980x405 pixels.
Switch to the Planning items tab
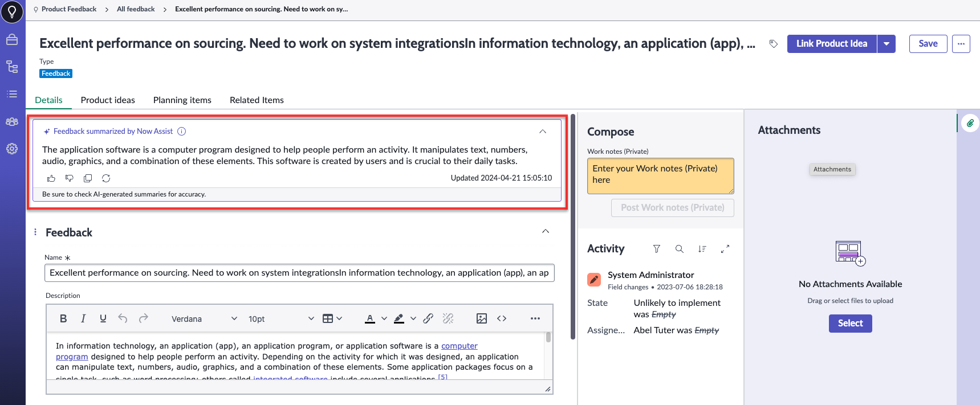point(182,100)
